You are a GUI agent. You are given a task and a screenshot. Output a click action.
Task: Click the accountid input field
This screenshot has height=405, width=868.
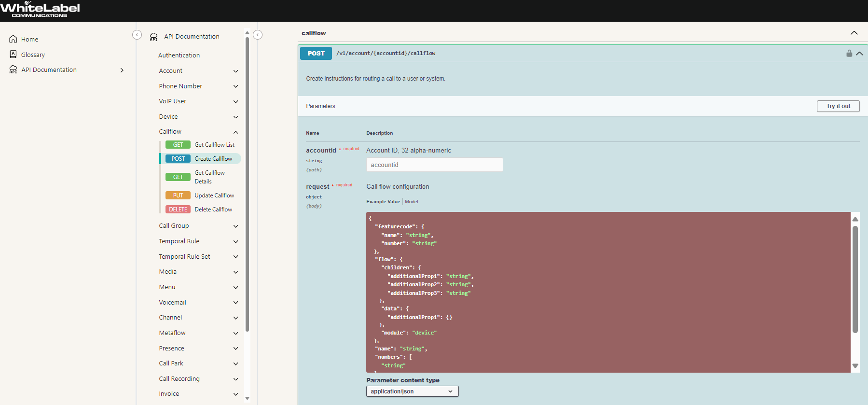[x=434, y=165]
